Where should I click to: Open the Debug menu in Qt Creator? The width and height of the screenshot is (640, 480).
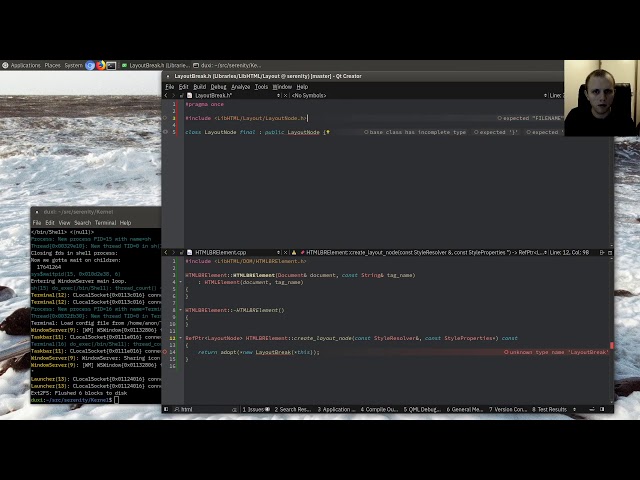218,87
